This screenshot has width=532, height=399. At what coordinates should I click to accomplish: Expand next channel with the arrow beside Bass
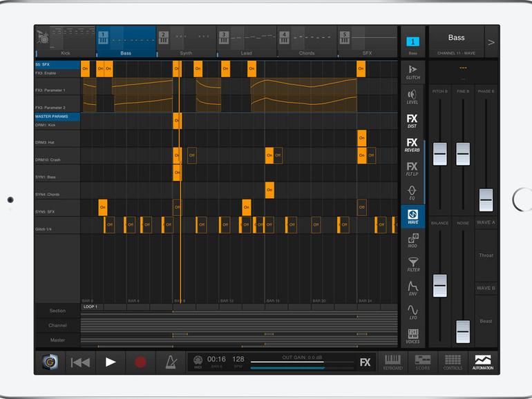pyautogui.click(x=491, y=42)
